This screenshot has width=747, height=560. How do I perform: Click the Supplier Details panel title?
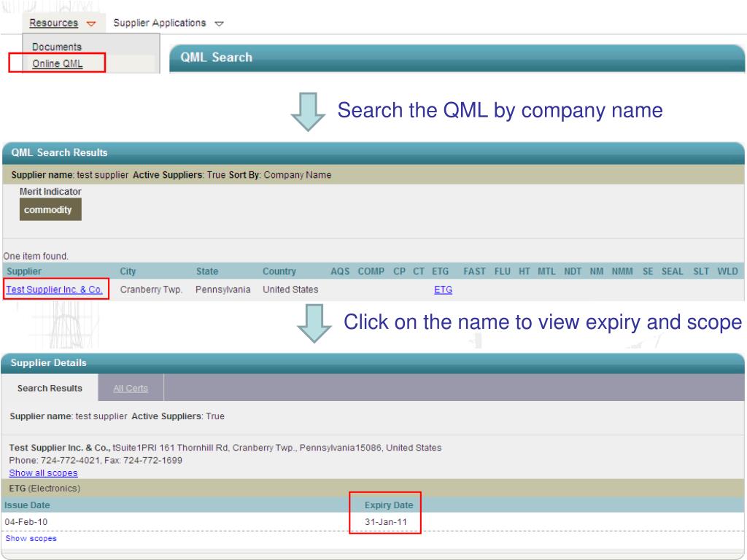(49, 363)
